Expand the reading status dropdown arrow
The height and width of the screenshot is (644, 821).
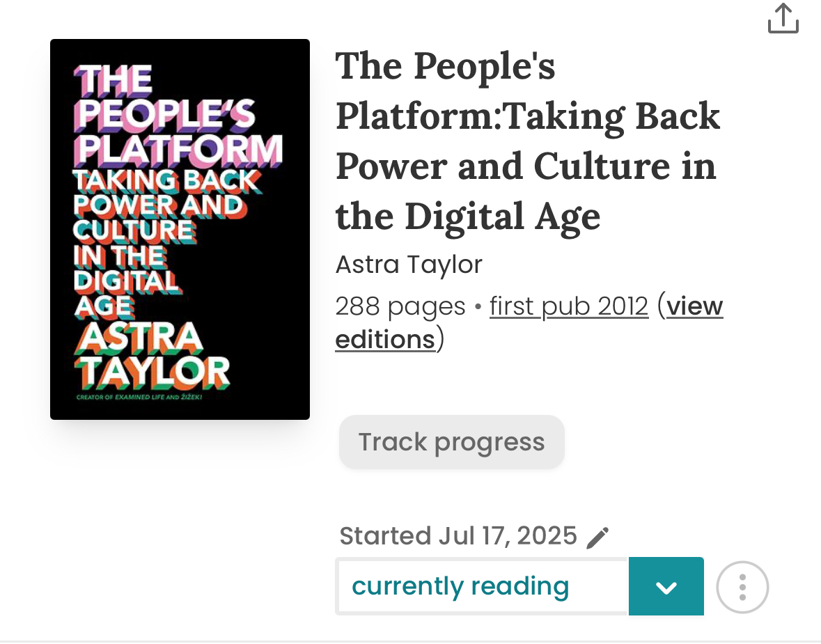(x=666, y=587)
